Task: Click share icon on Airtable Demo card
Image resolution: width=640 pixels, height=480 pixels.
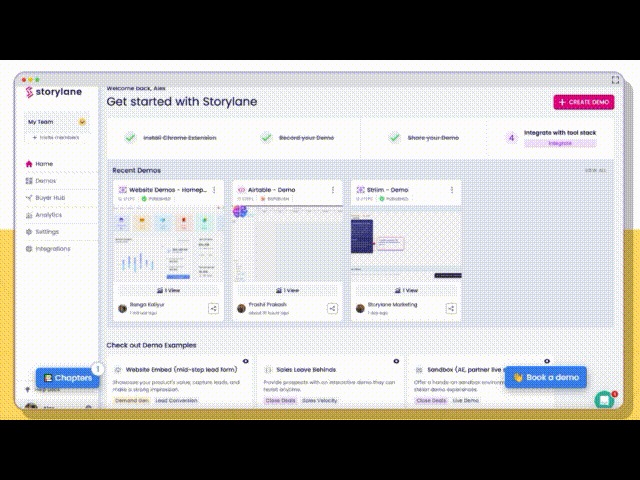Action: pyautogui.click(x=332, y=309)
